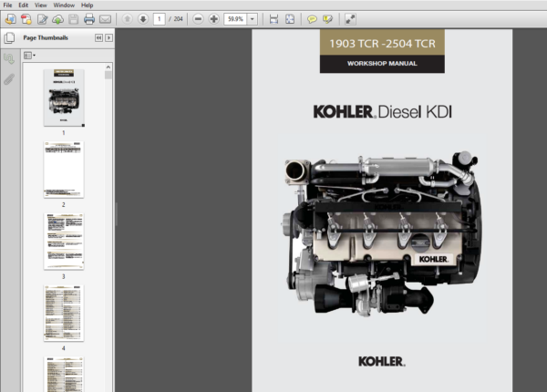Click the upload to cloud icon

pyautogui.click(x=58, y=19)
